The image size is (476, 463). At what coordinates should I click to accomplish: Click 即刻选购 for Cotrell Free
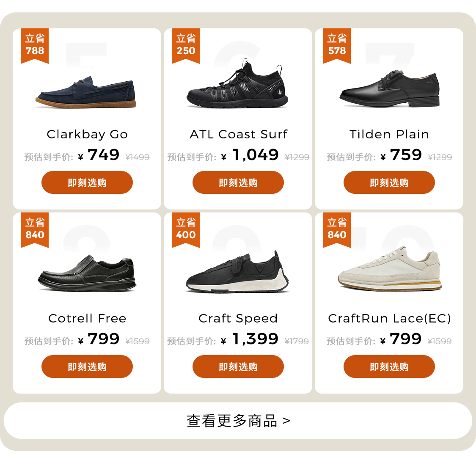tap(87, 367)
